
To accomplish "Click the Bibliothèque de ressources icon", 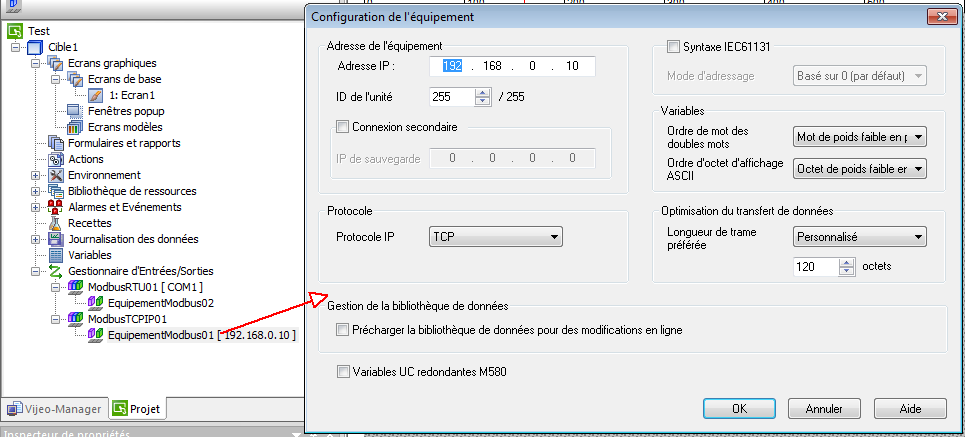I will (56, 191).
